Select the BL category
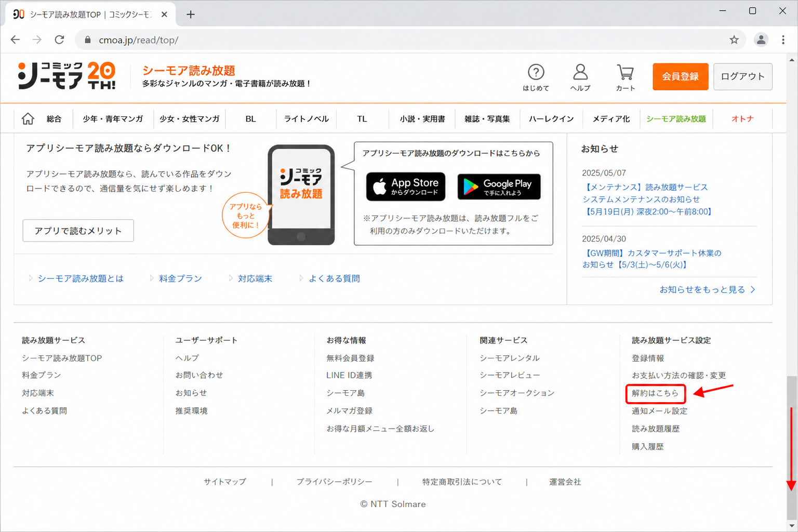 click(x=250, y=119)
